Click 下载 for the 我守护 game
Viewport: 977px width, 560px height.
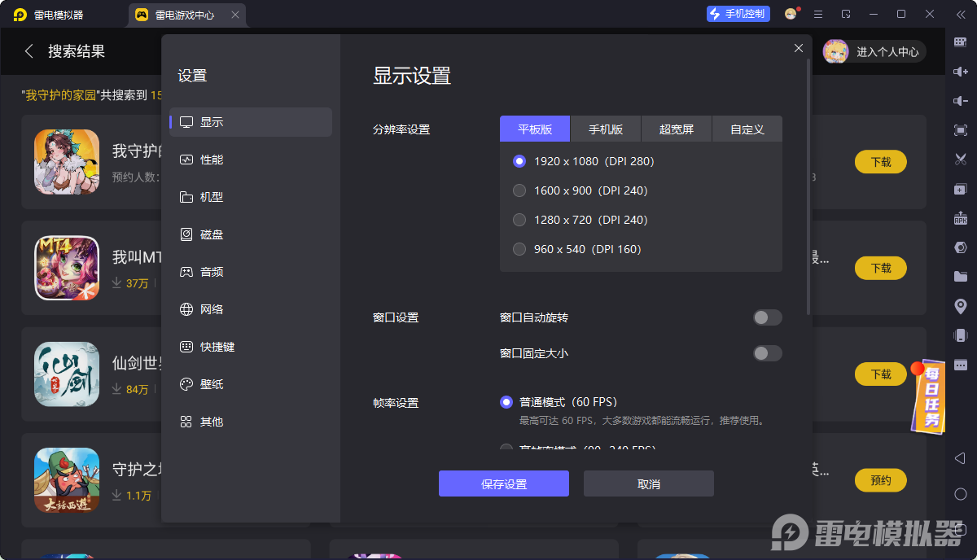coord(881,162)
